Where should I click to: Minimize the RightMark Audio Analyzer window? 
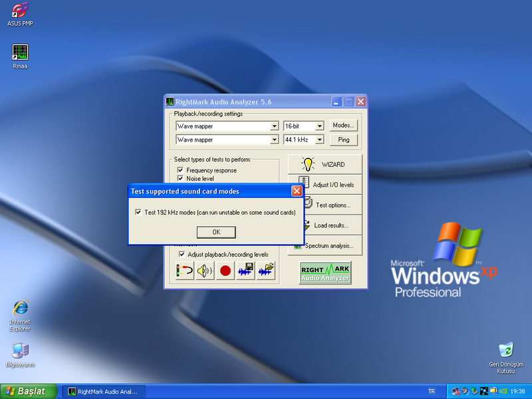pyautogui.click(x=336, y=102)
